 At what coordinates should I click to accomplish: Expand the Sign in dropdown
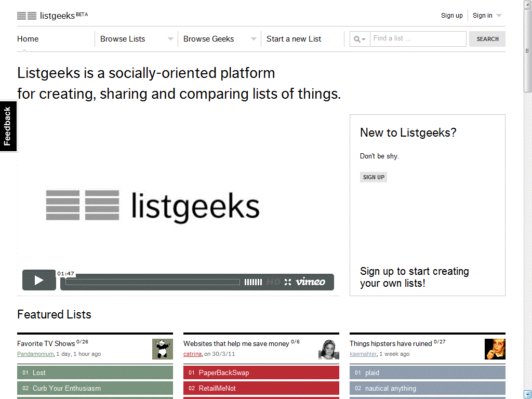499,16
